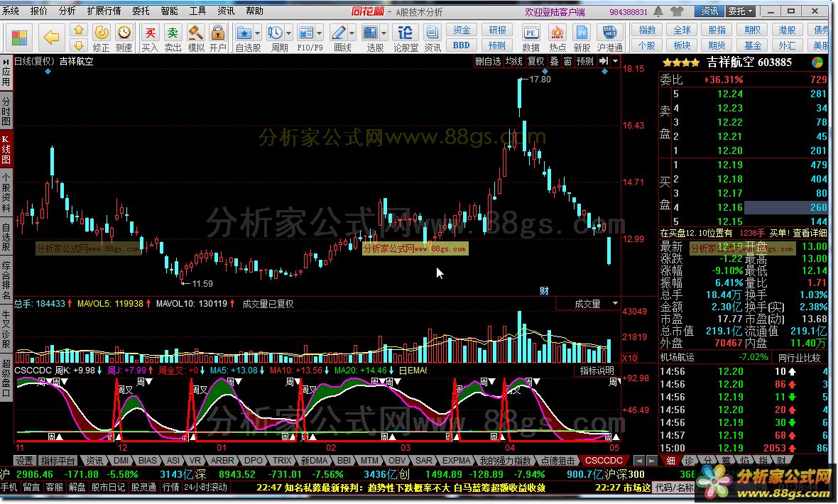The height and width of the screenshot is (504, 838).
Task: Click the notification bell icon
Action: click(x=658, y=11)
